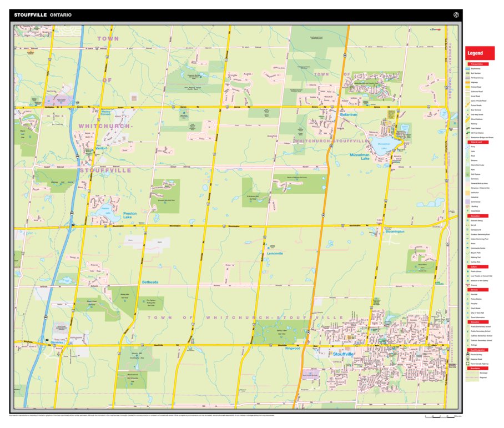This screenshot has width=504, height=428.
Task: Click the GO Train Station legend symbol
Action: click(467, 133)
